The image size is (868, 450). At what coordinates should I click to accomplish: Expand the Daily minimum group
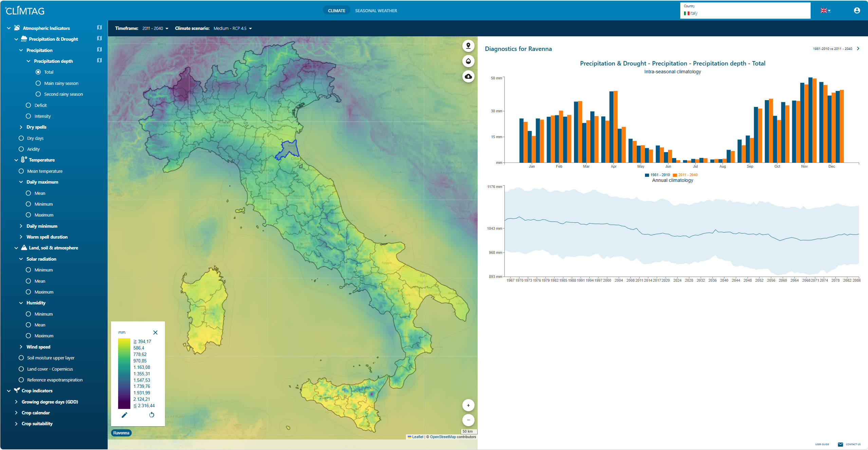click(x=21, y=226)
